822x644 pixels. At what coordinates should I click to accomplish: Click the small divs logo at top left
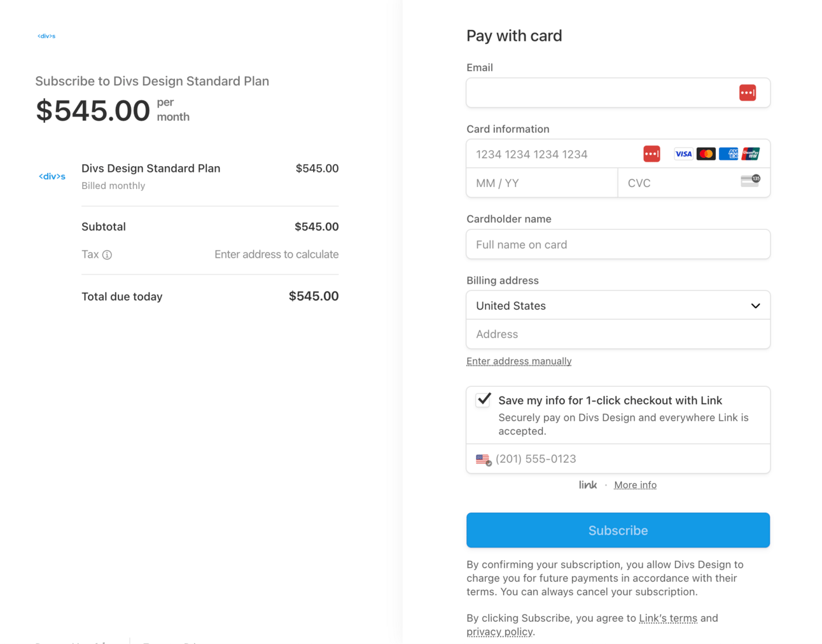click(x=46, y=36)
